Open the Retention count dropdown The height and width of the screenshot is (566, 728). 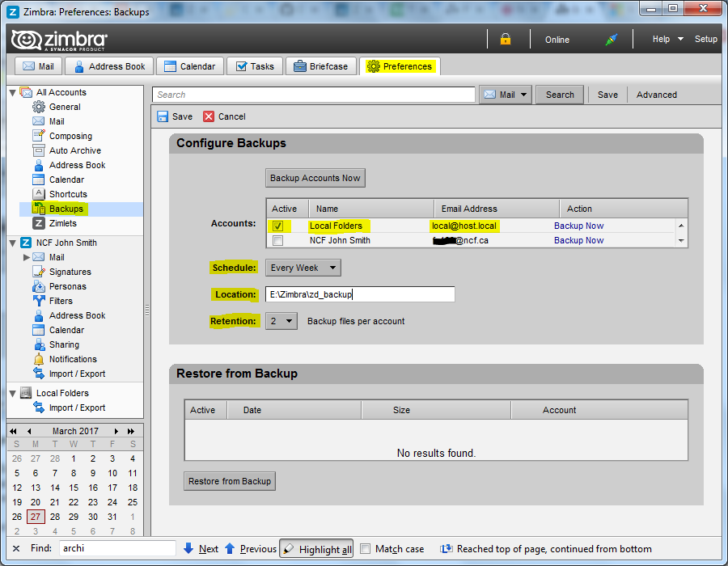[x=281, y=321]
